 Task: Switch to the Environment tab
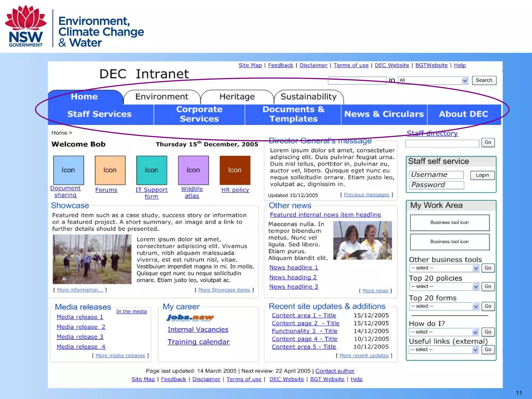click(162, 97)
